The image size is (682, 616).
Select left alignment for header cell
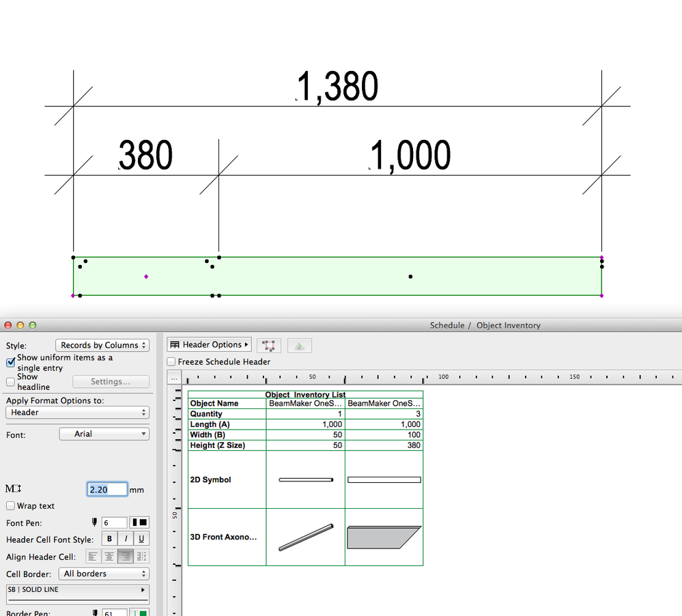pyautogui.click(x=94, y=556)
